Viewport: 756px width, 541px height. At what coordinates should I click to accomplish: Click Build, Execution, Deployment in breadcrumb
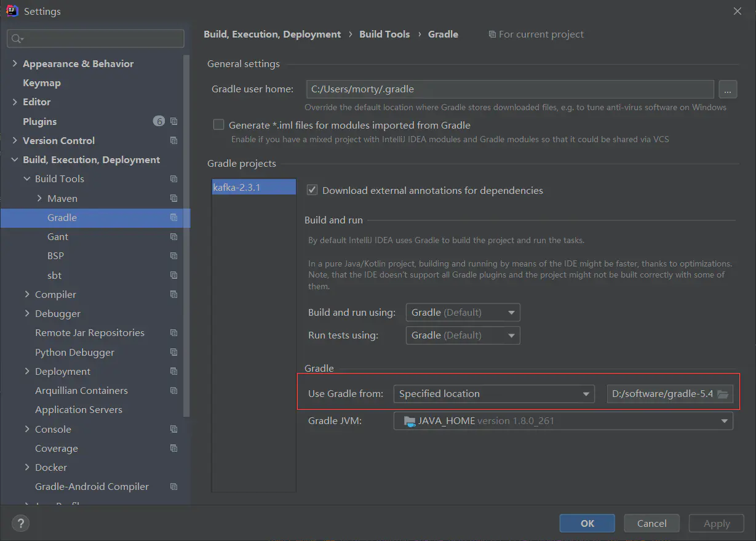tap(273, 34)
